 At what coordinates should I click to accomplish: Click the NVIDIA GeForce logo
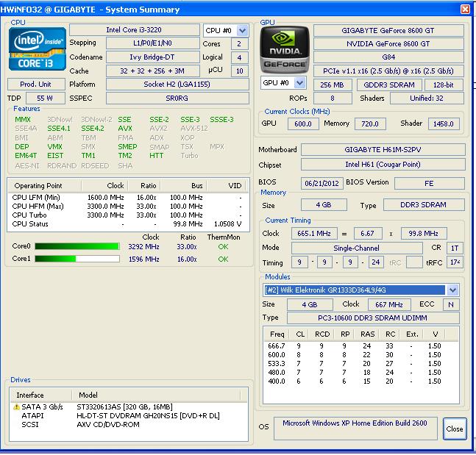tap(285, 50)
